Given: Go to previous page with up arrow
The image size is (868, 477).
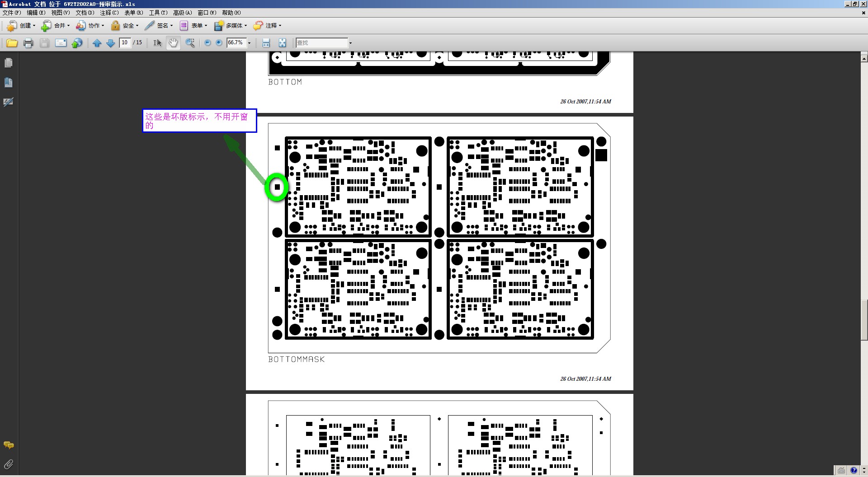Looking at the screenshot, I should [97, 43].
